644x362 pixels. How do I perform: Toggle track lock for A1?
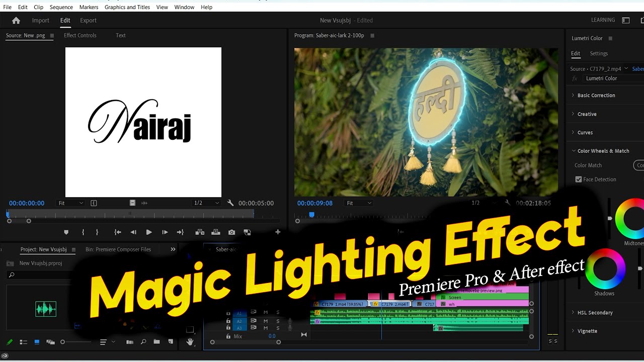[x=228, y=312]
